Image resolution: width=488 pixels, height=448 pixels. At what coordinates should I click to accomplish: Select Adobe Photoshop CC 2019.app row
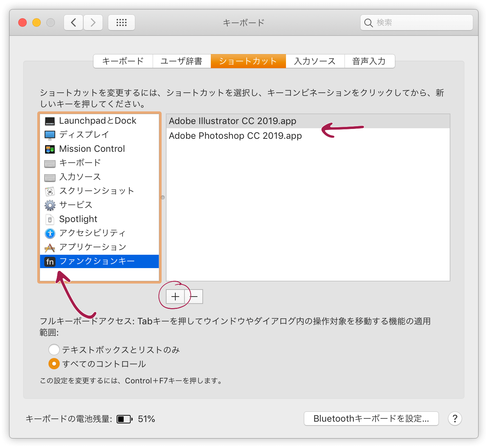coord(308,136)
